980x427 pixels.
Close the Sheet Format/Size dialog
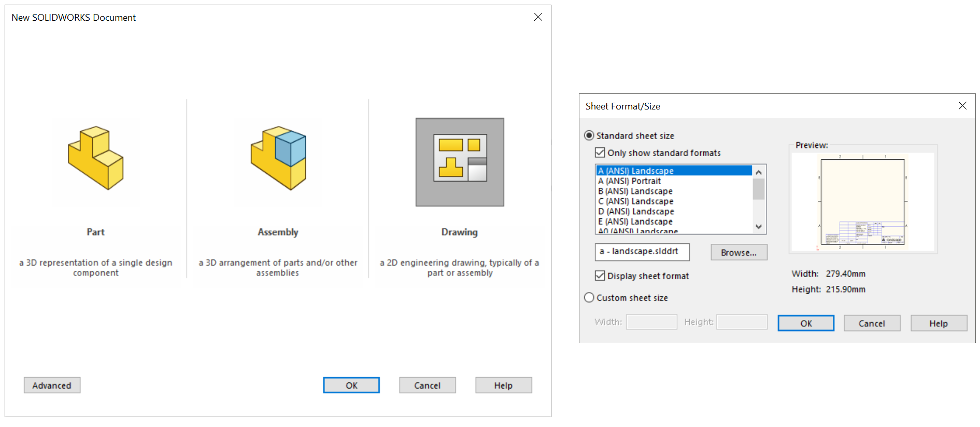[962, 106]
